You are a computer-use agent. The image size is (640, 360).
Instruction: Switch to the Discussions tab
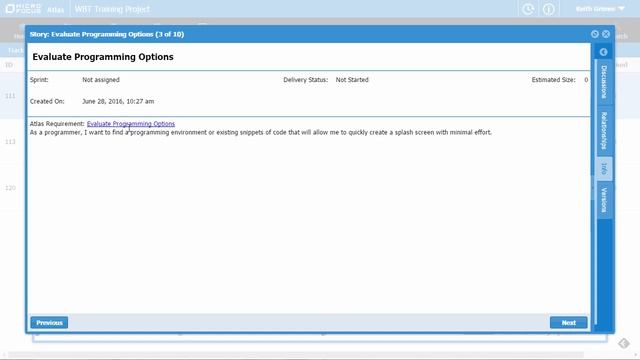pos(604,82)
